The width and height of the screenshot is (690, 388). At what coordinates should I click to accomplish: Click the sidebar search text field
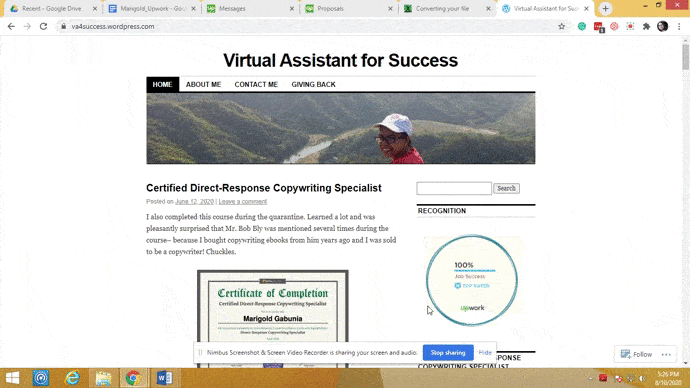pyautogui.click(x=454, y=188)
